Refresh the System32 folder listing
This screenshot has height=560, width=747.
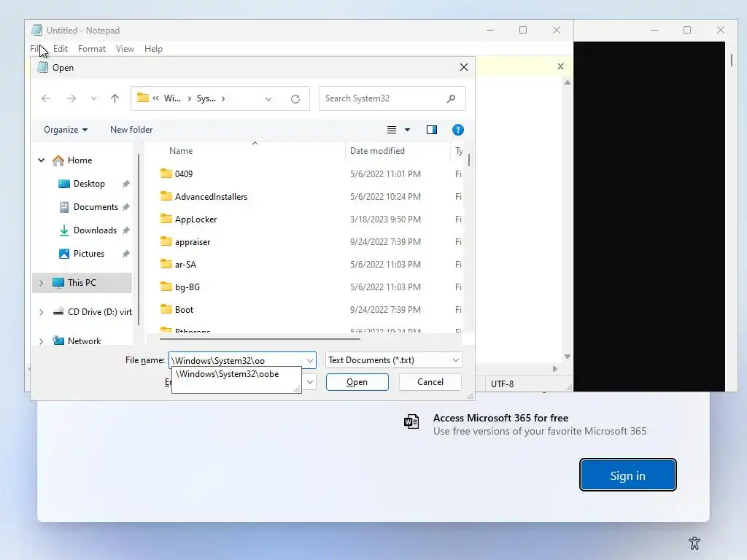tap(295, 98)
